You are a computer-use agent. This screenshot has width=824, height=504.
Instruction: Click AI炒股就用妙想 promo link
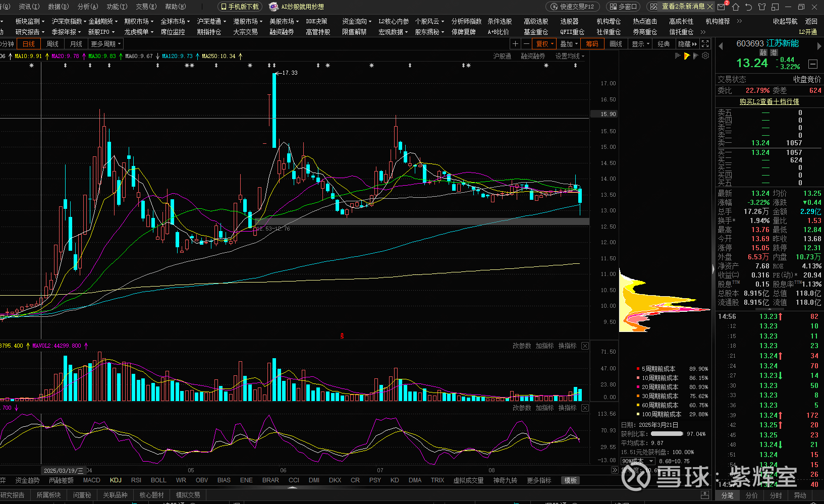297,7
